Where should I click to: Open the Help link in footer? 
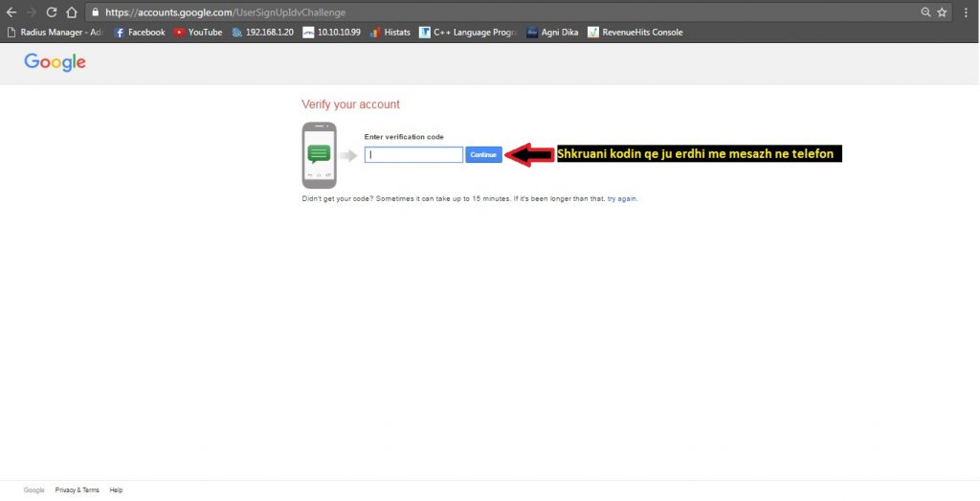point(116,490)
